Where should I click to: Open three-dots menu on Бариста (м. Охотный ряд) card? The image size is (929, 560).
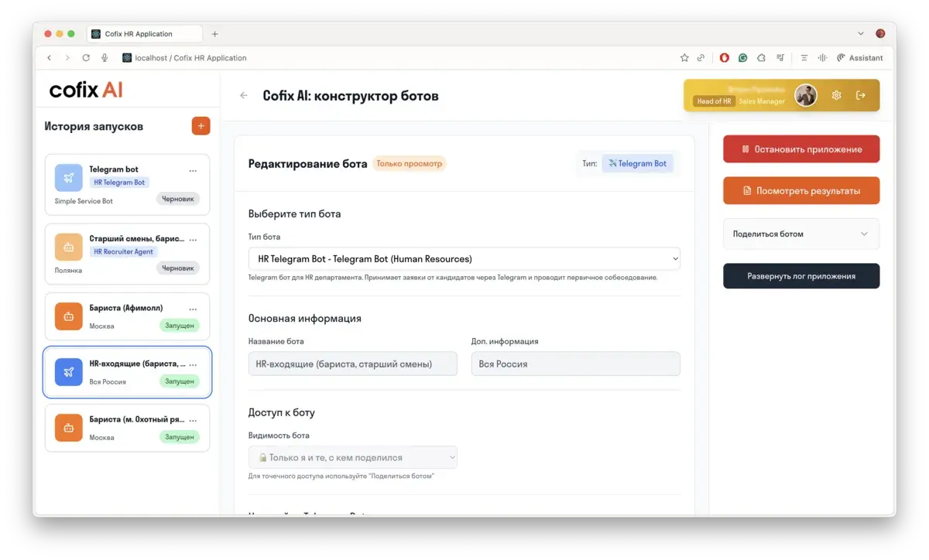pos(193,420)
